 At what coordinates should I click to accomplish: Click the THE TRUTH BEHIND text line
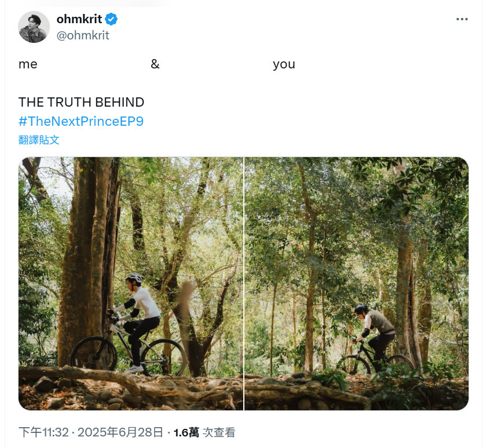tap(81, 102)
